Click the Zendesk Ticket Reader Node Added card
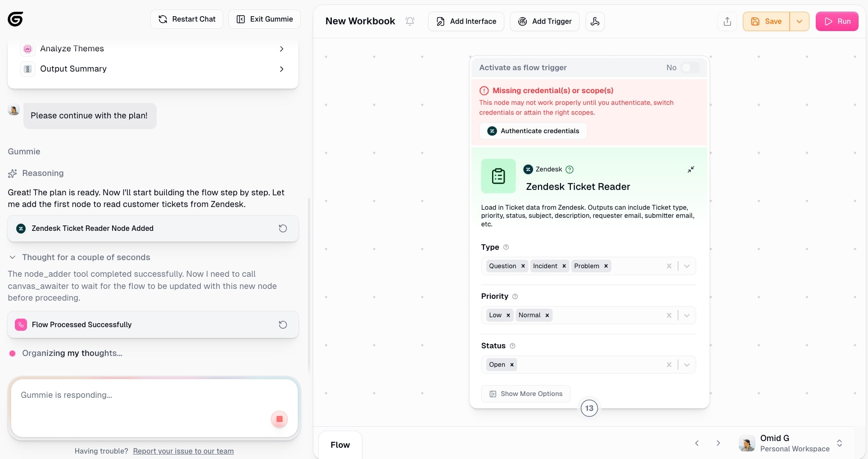Image resolution: width=868 pixels, height=459 pixels. [x=153, y=229]
